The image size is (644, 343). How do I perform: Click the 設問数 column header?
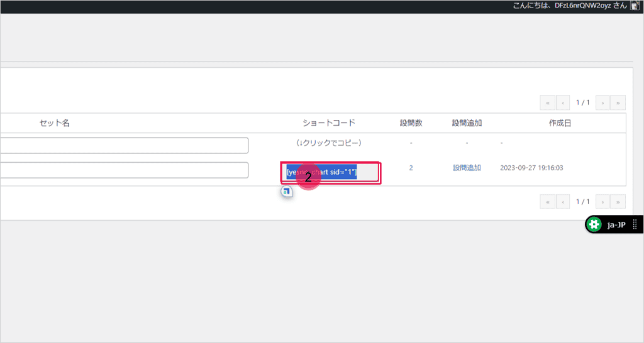411,123
